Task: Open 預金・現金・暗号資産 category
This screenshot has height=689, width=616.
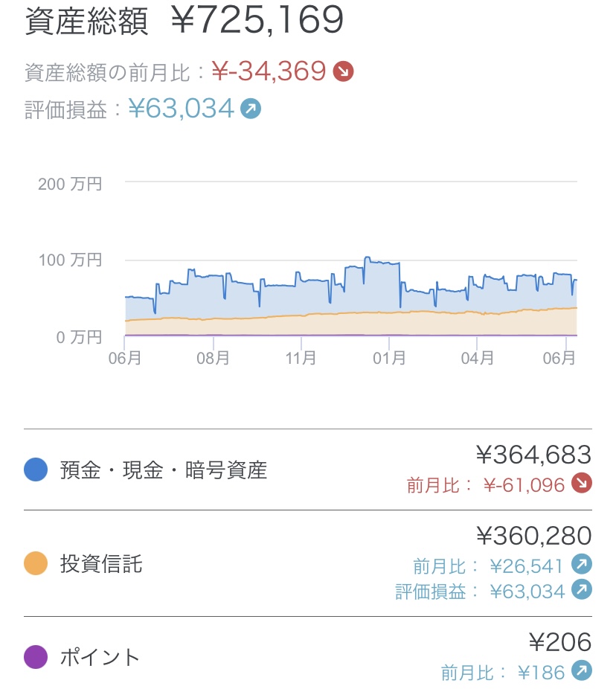Action: (x=164, y=470)
